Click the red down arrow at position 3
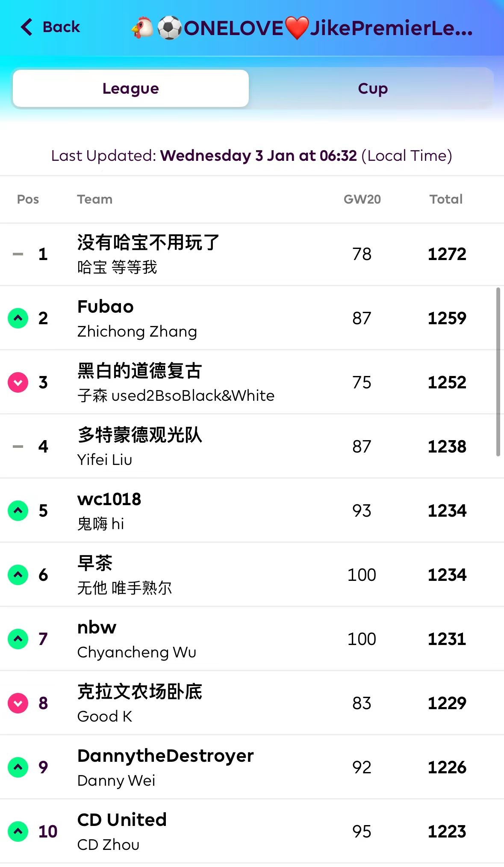Image resolution: width=504 pixels, height=867 pixels. 18,382
